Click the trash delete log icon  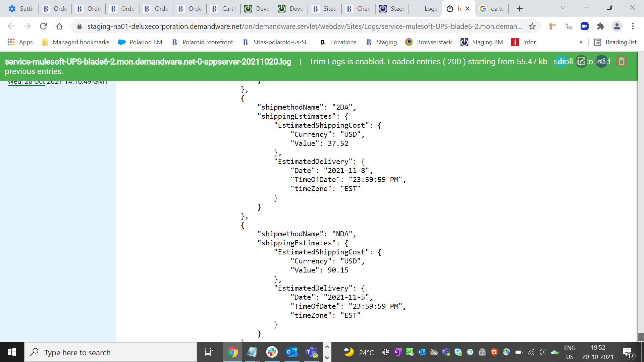tap(622, 61)
